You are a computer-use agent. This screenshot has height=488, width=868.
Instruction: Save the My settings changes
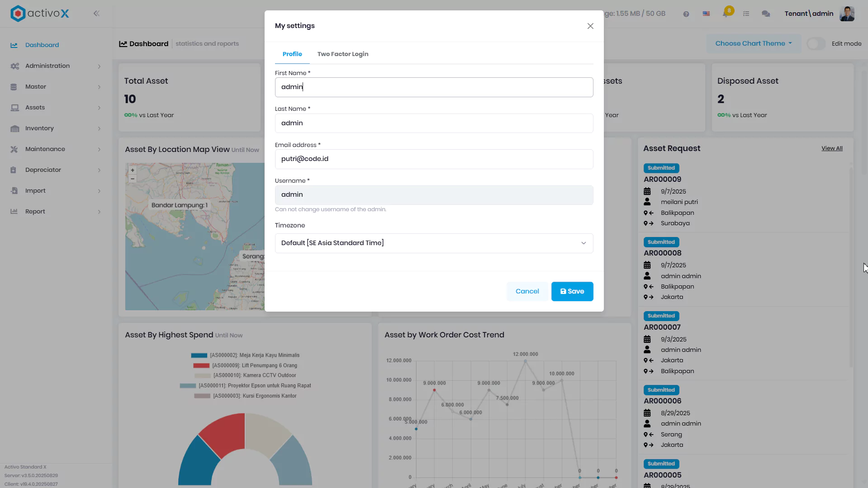[572, 292]
